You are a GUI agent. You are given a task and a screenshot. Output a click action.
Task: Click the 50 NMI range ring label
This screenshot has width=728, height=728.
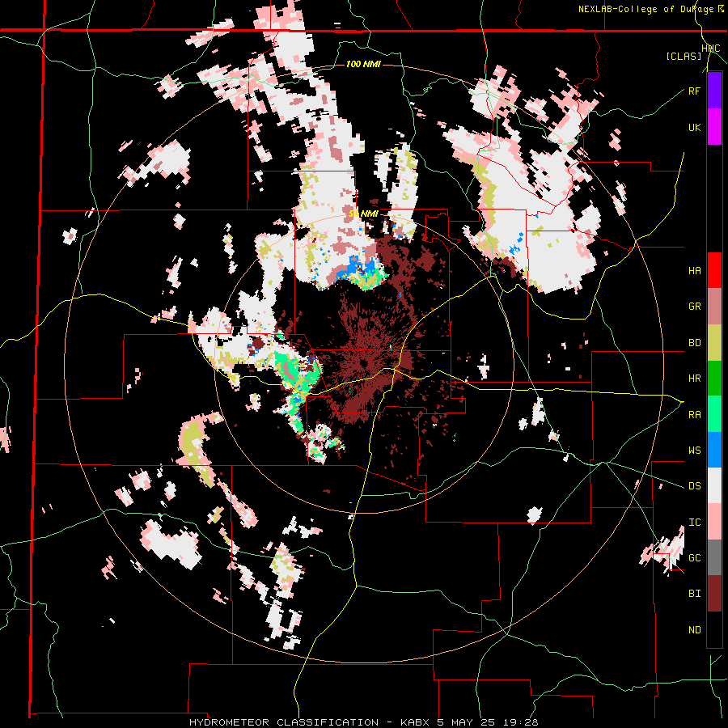coord(363,214)
